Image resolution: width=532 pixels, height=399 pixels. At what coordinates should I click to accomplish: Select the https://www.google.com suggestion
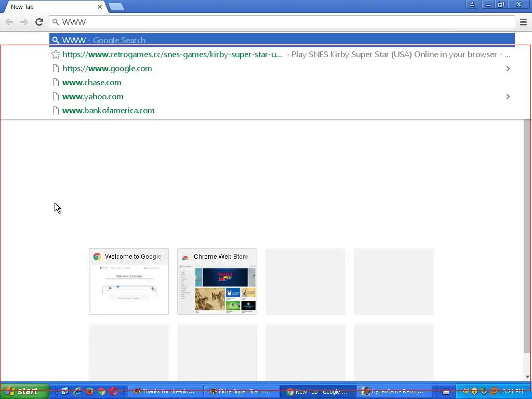coord(282,68)
